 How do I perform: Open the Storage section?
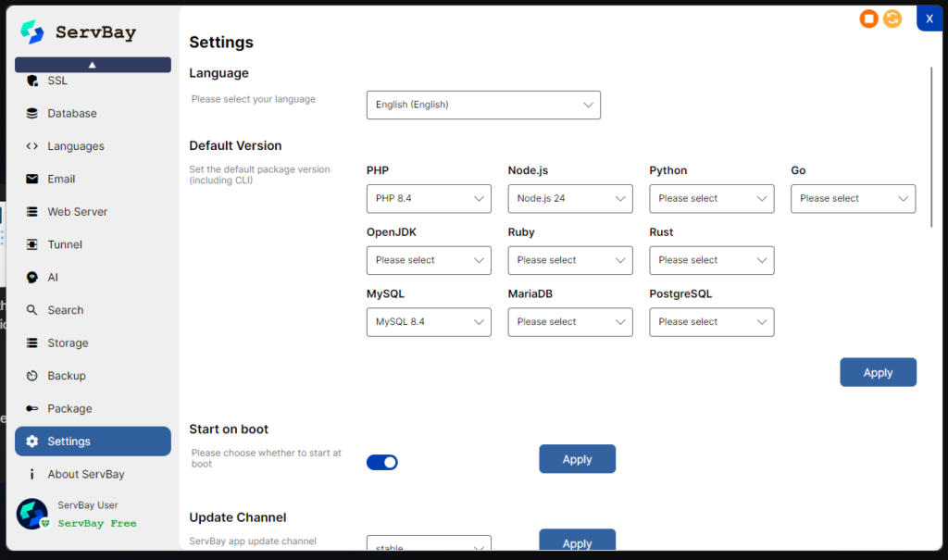tap(93, 342)
